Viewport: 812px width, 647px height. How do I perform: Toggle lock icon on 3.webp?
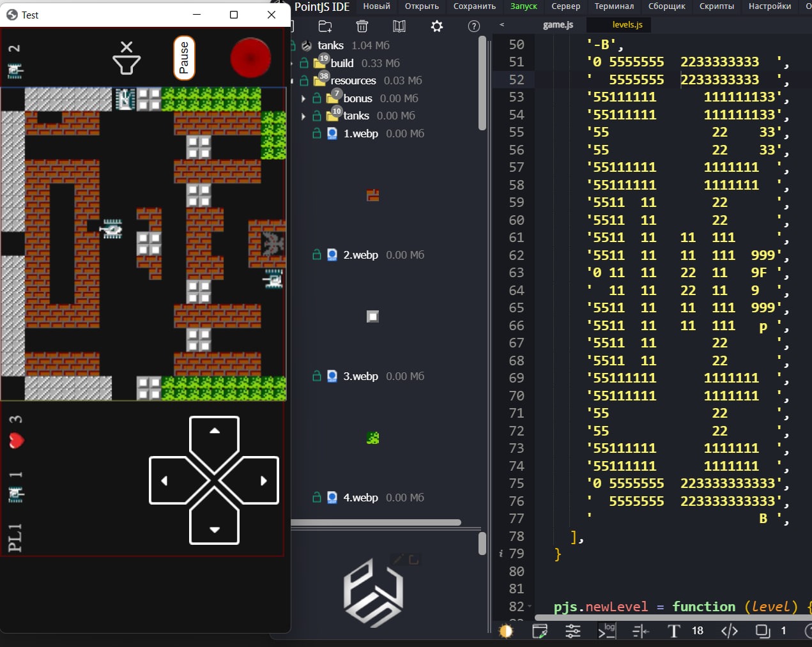click(316, 376)
